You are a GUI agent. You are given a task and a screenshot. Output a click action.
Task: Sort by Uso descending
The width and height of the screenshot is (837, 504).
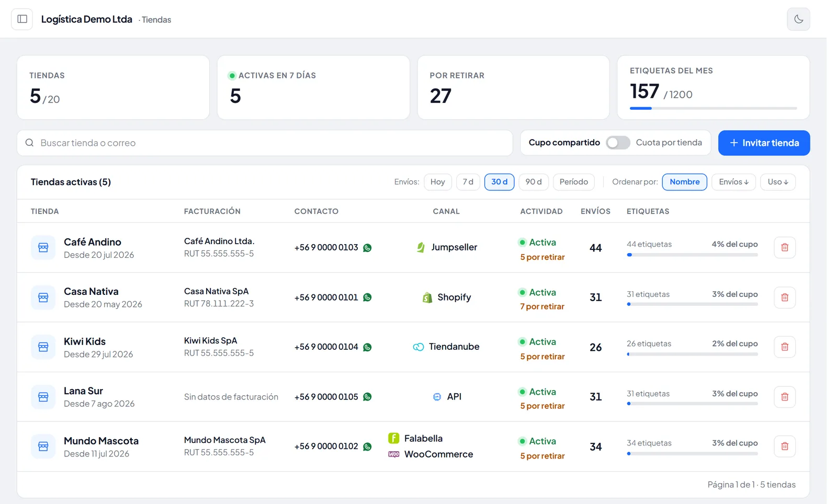(x=778, y=182)
